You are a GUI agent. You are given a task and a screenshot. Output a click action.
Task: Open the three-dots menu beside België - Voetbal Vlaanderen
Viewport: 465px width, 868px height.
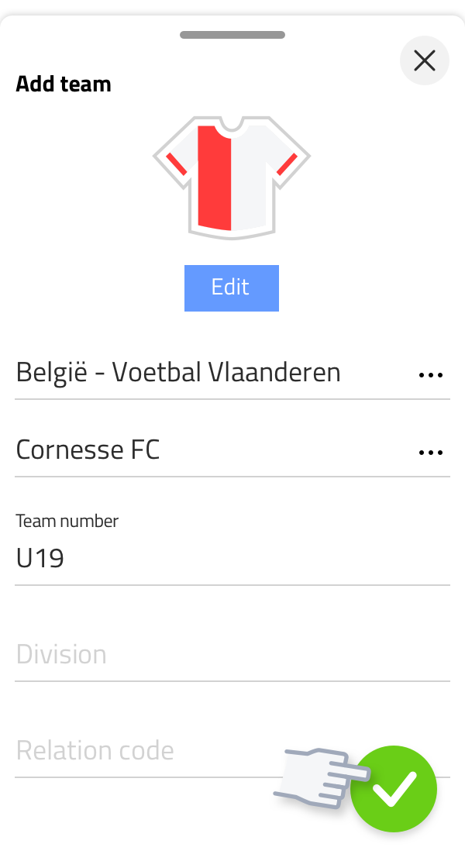431,375
